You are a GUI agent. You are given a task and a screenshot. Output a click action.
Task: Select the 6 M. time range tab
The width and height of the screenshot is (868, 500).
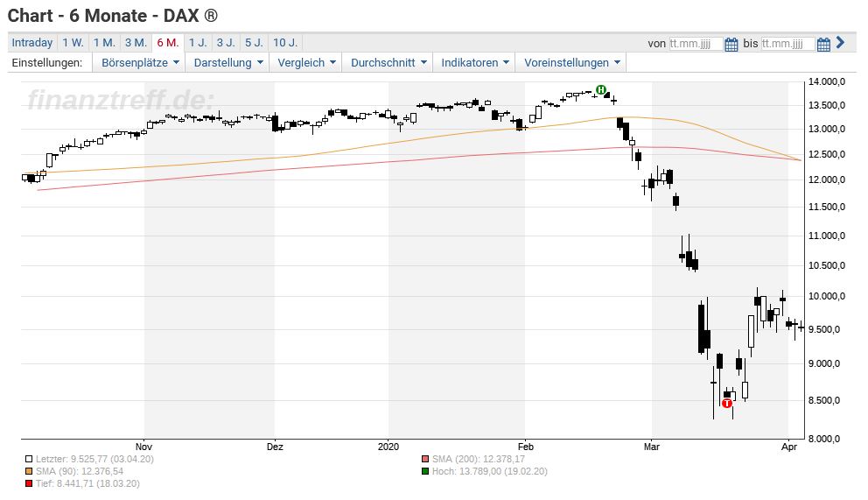point(168,43)
